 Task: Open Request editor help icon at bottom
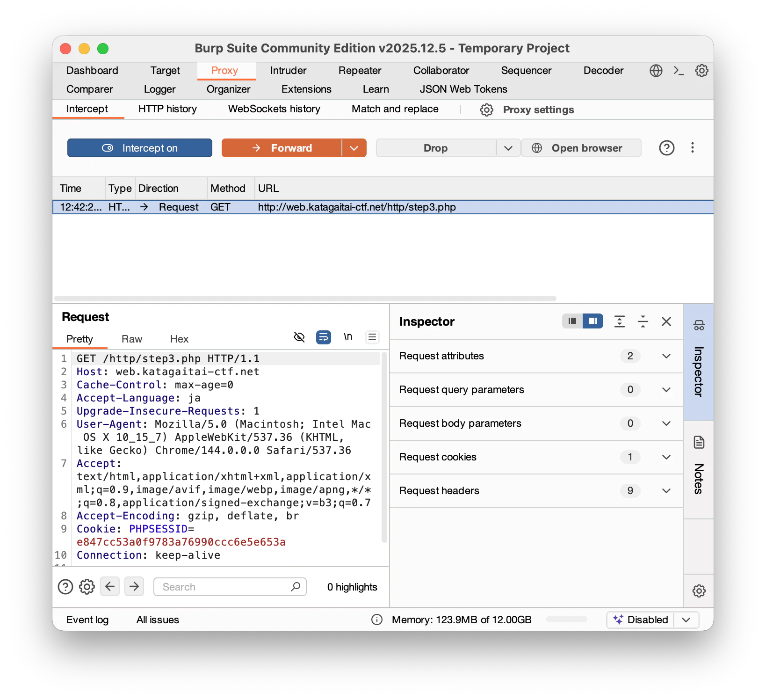65,587
